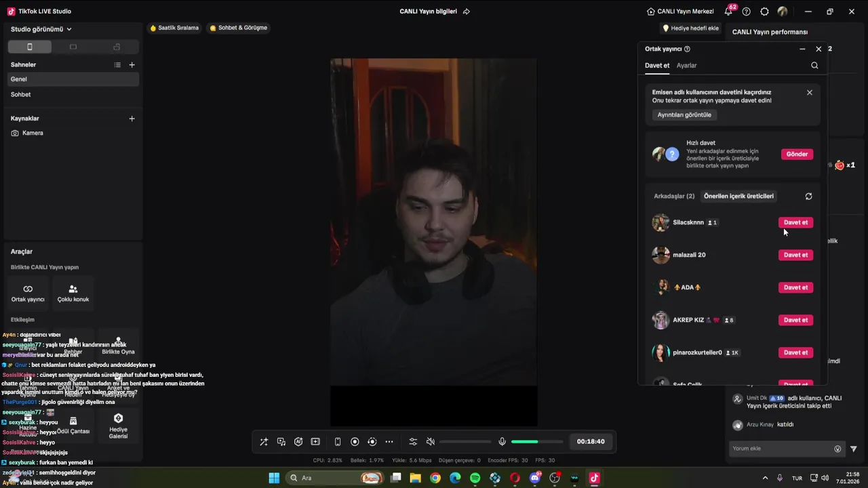Select the dual portrait-landscape layout mode
The image size is (868, 488).
117,47
